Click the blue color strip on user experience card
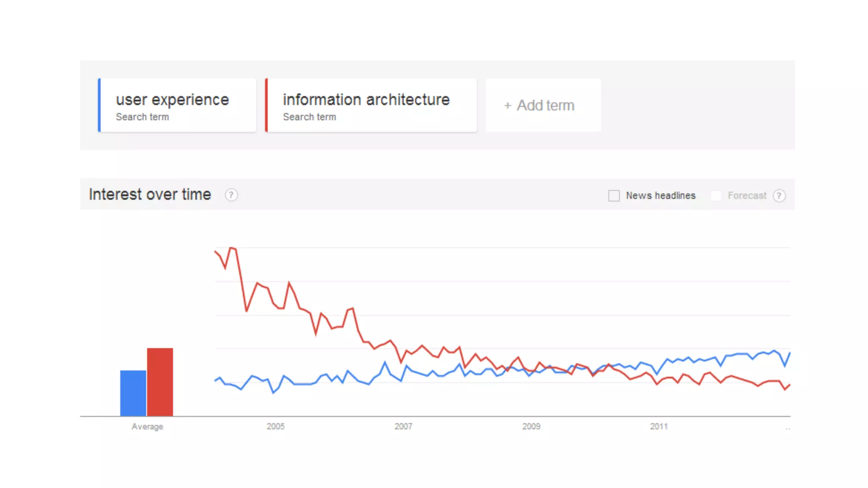Viewport: 868px width, 488px height. tap(99, 105)
